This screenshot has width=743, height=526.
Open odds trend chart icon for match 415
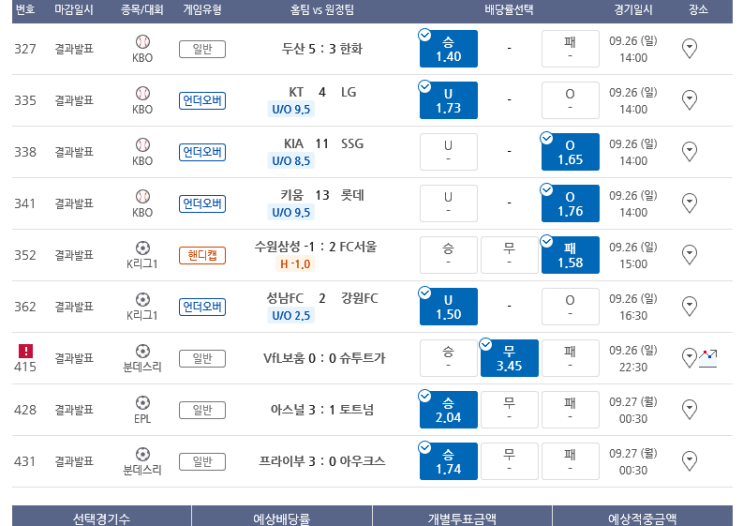click(x=708, y=359)
